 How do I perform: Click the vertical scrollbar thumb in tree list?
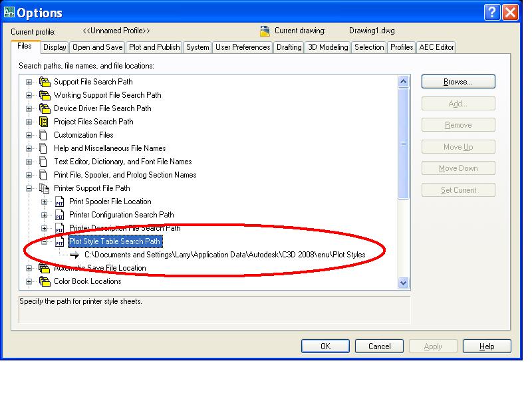click(x=403, y=144)
